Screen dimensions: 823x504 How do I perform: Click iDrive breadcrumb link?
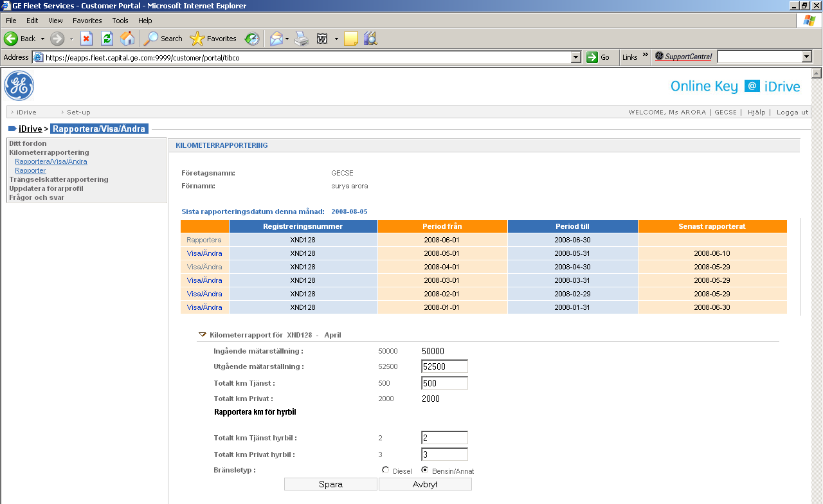point(30,129)
